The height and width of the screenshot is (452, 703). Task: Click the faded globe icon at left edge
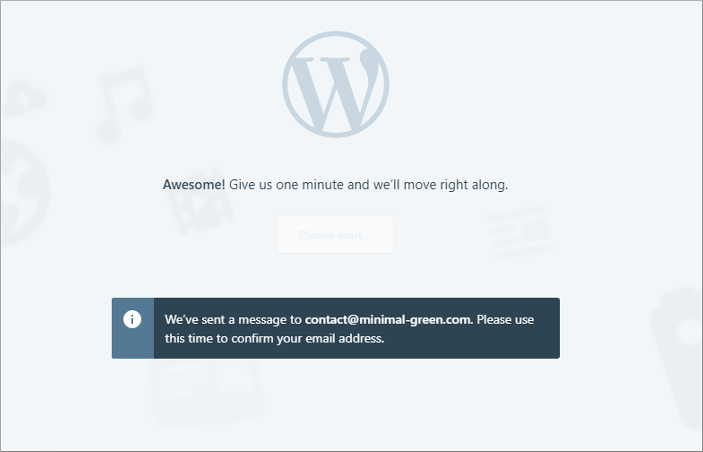(x=23, y=193)
